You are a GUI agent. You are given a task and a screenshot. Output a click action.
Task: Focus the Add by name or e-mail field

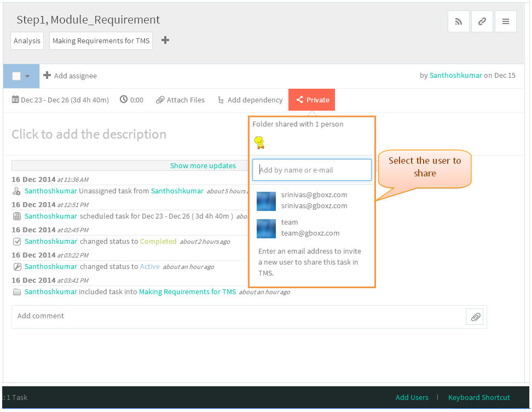pos(312,170)
